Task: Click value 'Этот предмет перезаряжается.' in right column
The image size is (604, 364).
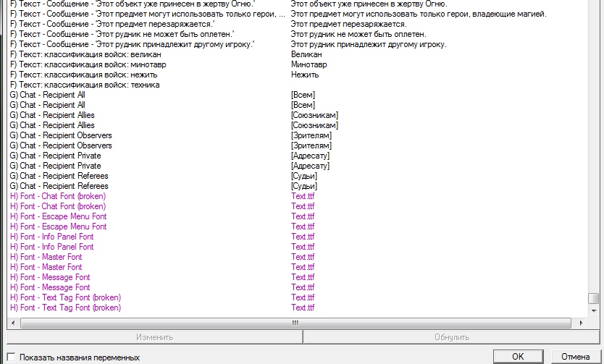Action: click(348, 24)
